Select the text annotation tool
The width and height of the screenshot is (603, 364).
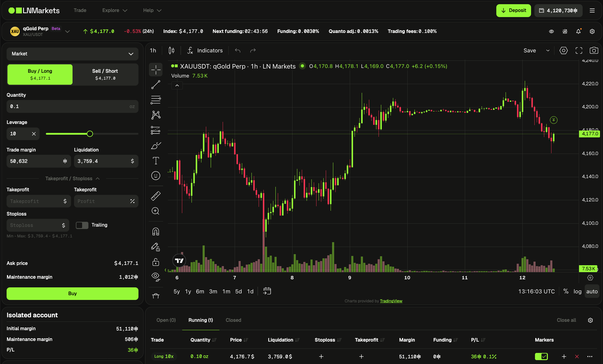point(156,161)
